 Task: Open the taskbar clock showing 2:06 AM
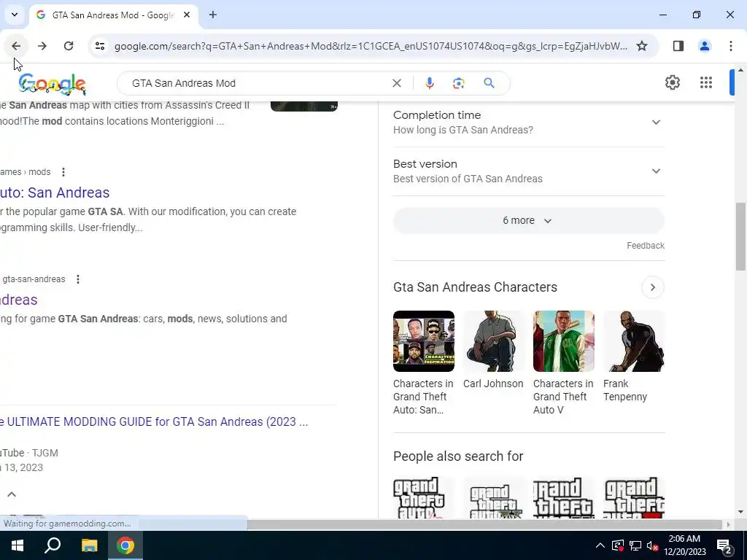tap(684, 545)
